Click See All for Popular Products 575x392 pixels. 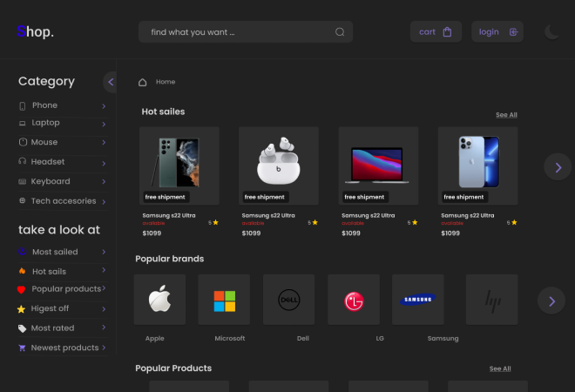pyautogui.click(x=500, y=368)
